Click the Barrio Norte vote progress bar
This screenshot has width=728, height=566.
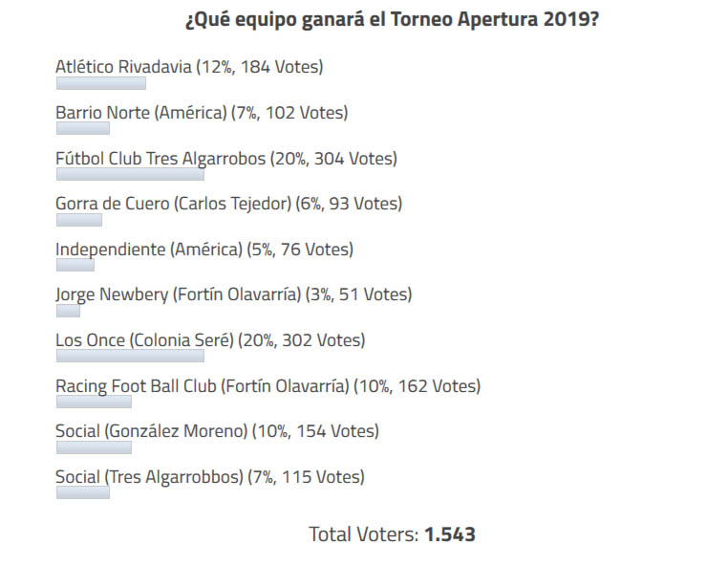pyautogui.click(x=82, y=129)
